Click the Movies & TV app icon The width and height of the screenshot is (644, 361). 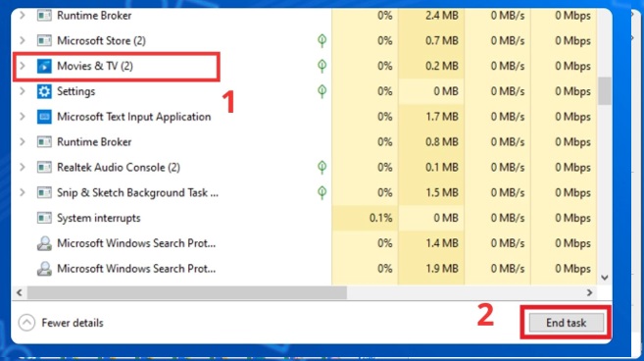coord(44,66)
